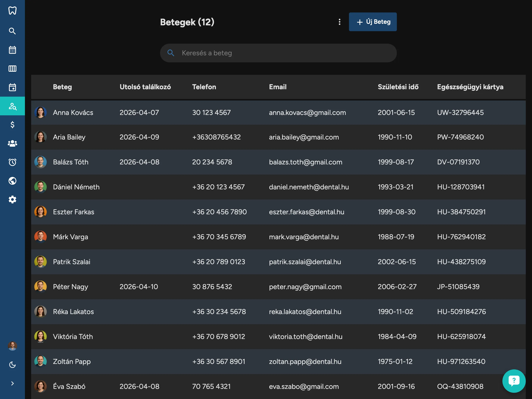Open the alarm clock reminders icon
The width and height of the screenshot is (532, 399).
(12, 162)
